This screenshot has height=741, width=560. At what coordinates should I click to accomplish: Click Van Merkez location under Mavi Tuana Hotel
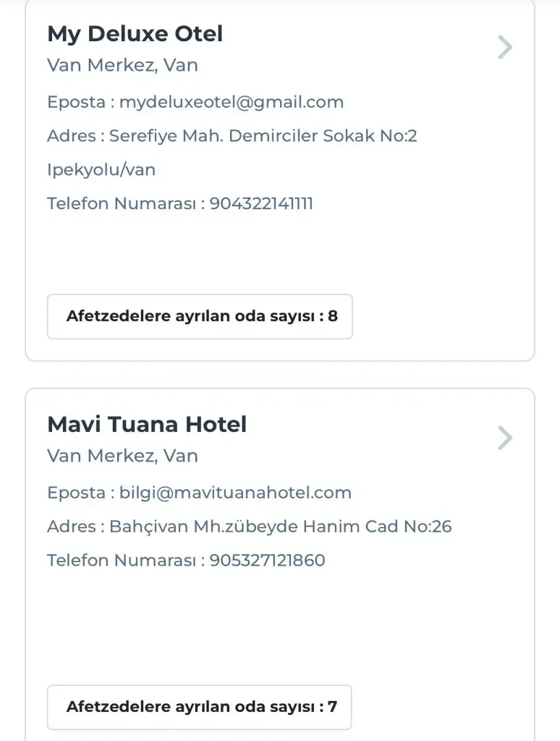pos(122,456)
